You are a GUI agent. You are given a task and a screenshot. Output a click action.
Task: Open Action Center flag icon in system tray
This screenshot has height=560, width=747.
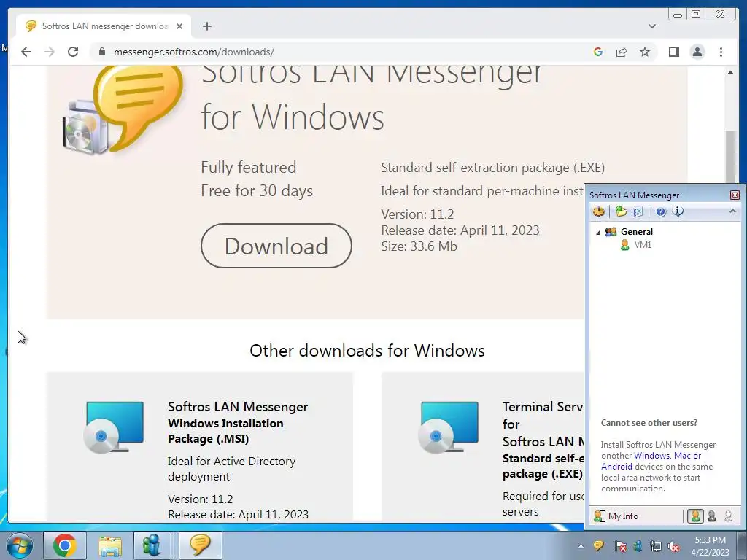tap(620, 546)
